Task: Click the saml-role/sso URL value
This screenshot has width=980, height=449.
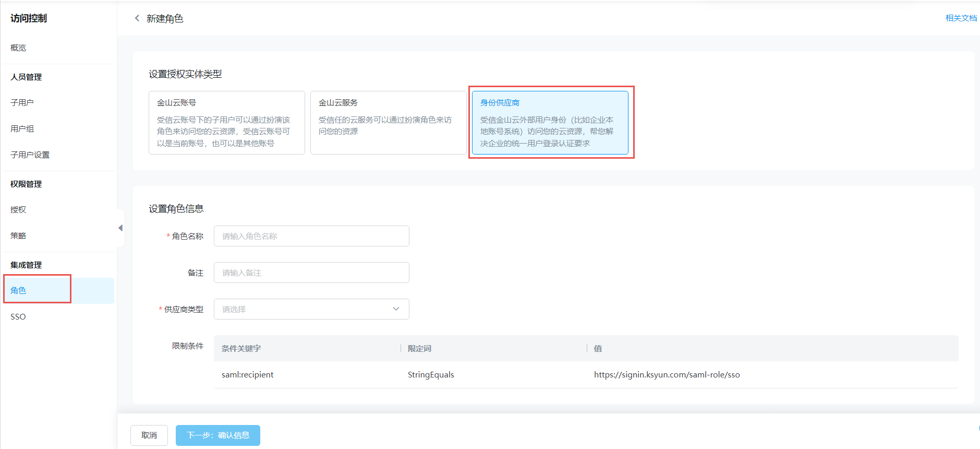Action: point(667,375)
